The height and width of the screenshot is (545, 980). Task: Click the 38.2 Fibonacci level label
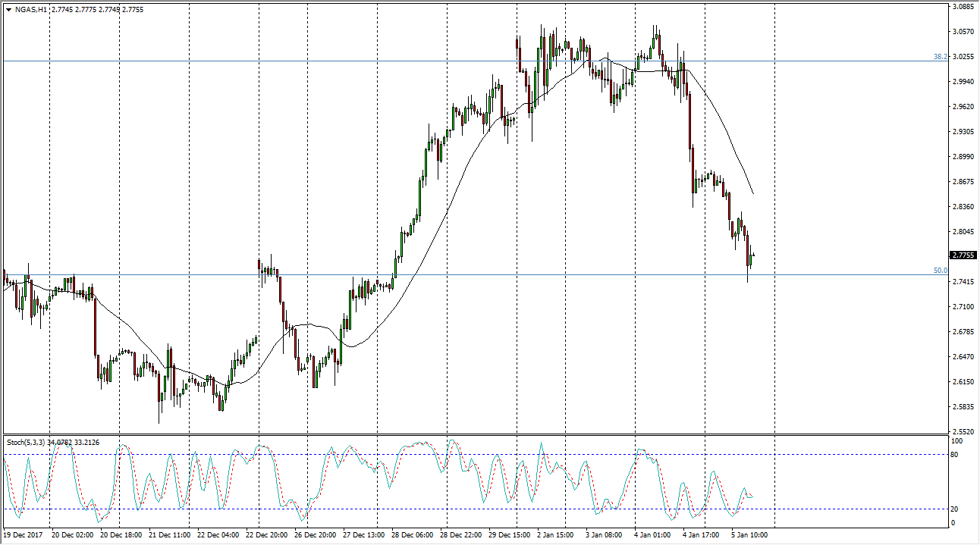(940, 57)
